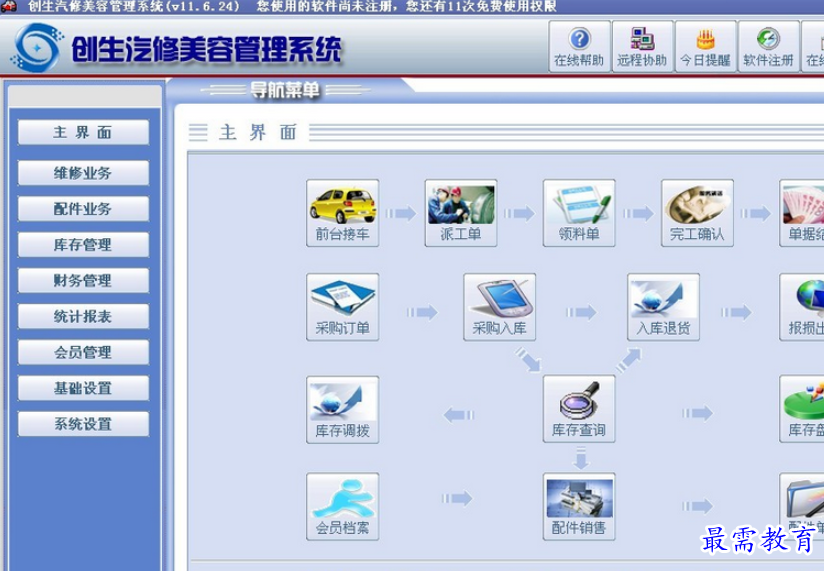The height and width of the screenshot is (571, 824).
Task: Open the 采购订单 blue book icon
Action: click(343, 307)
